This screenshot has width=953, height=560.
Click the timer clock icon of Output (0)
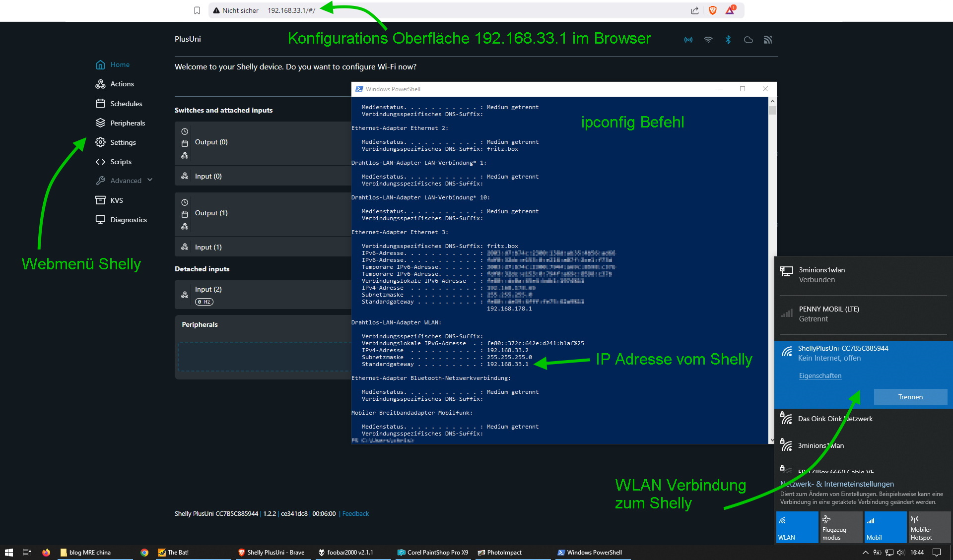(185, 131)
